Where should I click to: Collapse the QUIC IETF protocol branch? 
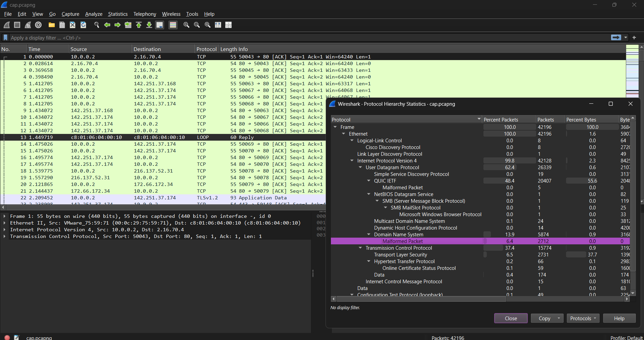(369, 181)
